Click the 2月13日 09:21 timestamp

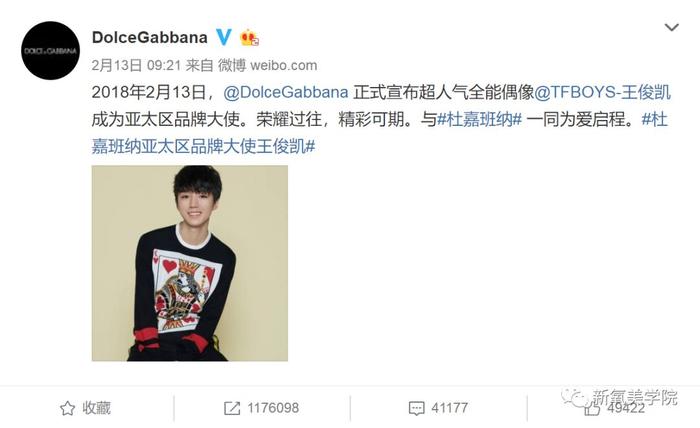coord(136,66)
